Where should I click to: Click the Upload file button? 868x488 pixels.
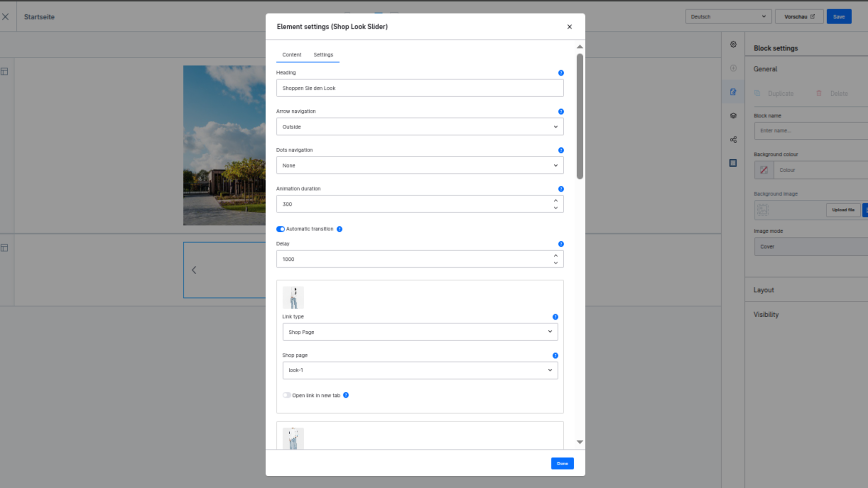click(844, 210)
